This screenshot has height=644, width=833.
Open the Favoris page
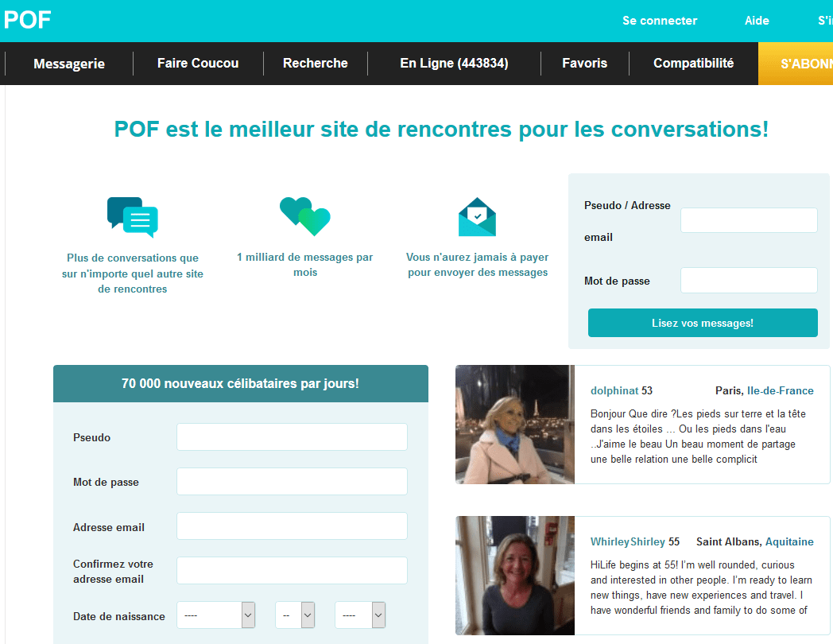point(584,64)
